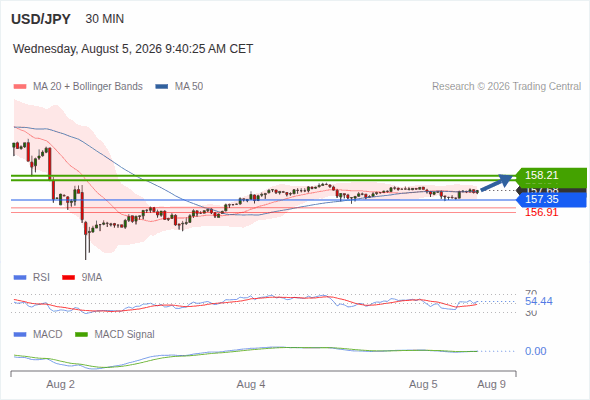Viewport: 590px width, 400px height.
Task: Click the Aug 9 date axis label
Action: pos(491,384)
